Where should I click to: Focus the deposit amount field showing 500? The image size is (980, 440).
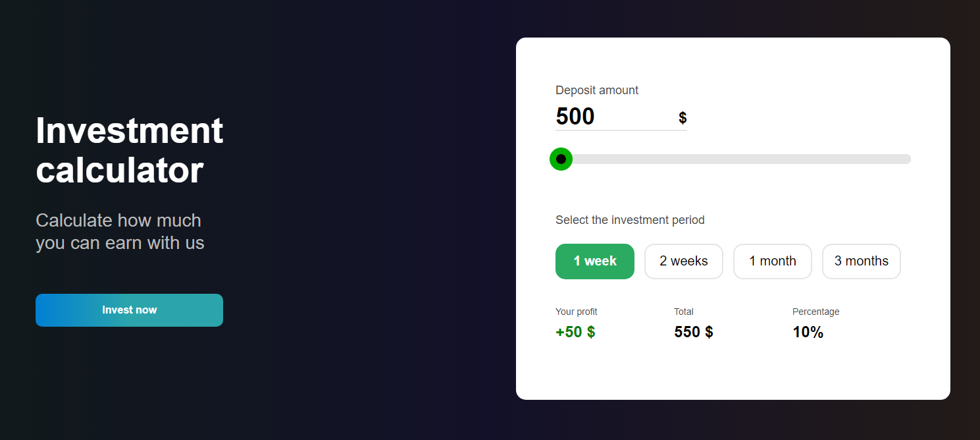(612, 117)
